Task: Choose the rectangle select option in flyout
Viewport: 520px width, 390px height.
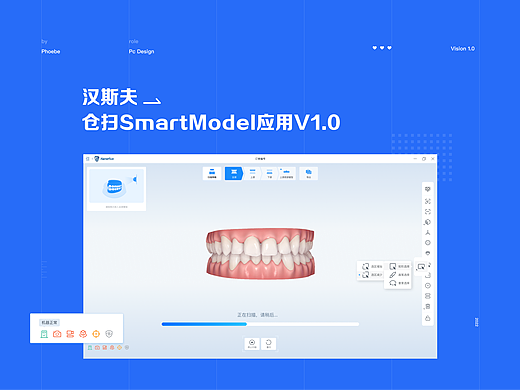Action: coord(399,266)
